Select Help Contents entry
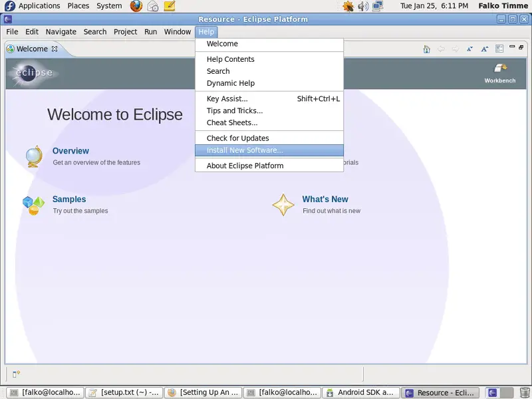 pyautogui.click(x=269, y=59)
